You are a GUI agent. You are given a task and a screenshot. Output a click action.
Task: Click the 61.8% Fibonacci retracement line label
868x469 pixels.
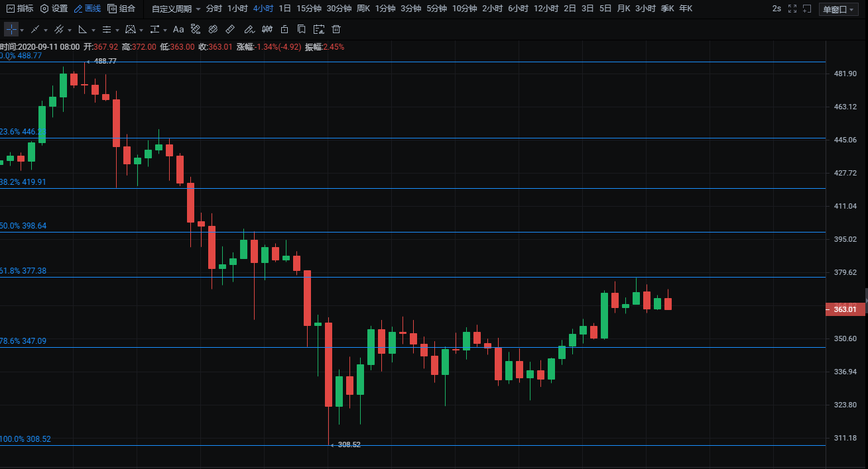point(24,271)
